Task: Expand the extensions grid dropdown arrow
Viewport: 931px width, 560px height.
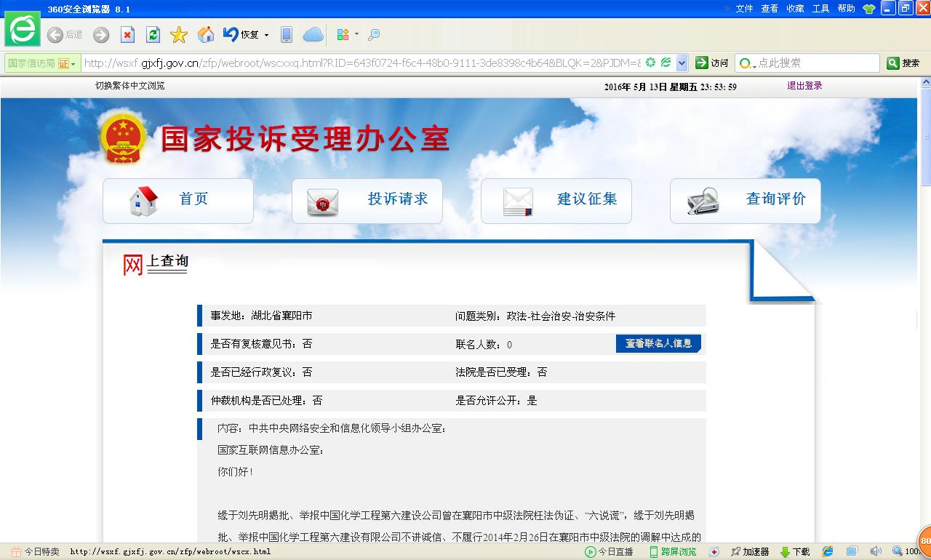Action: click(356, 35)
